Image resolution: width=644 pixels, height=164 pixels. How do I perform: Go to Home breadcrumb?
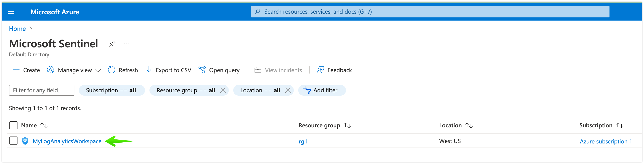point(17,29)
